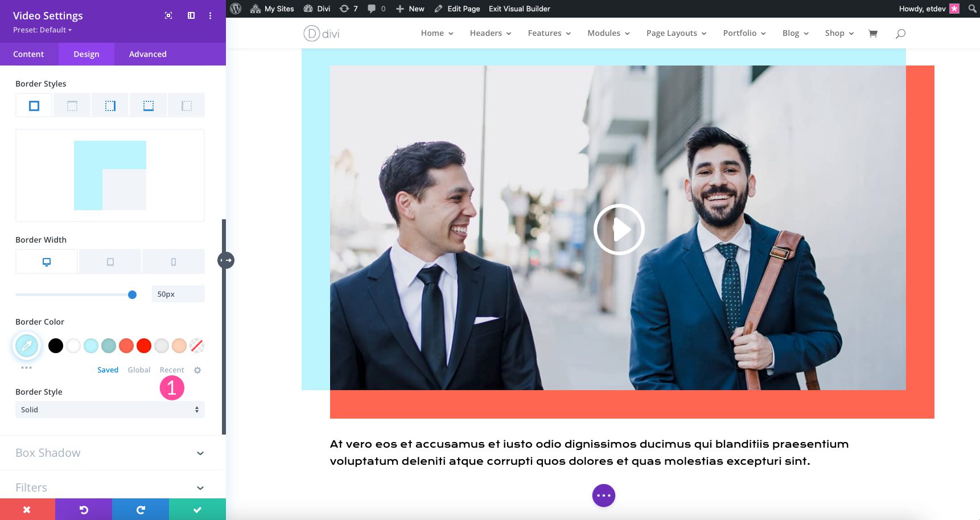Click the expand modal icon in Video Settings
The width and height of the screenshot is (980, 520).
click(x=168, y=15)
